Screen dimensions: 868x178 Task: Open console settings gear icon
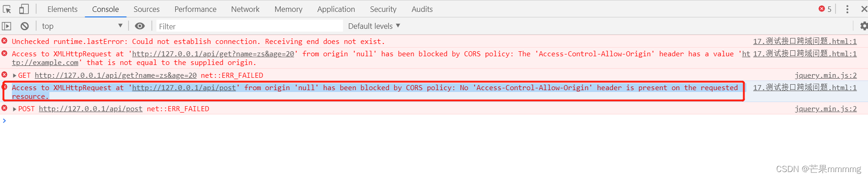pyautogui.click(x=864, y=26)
